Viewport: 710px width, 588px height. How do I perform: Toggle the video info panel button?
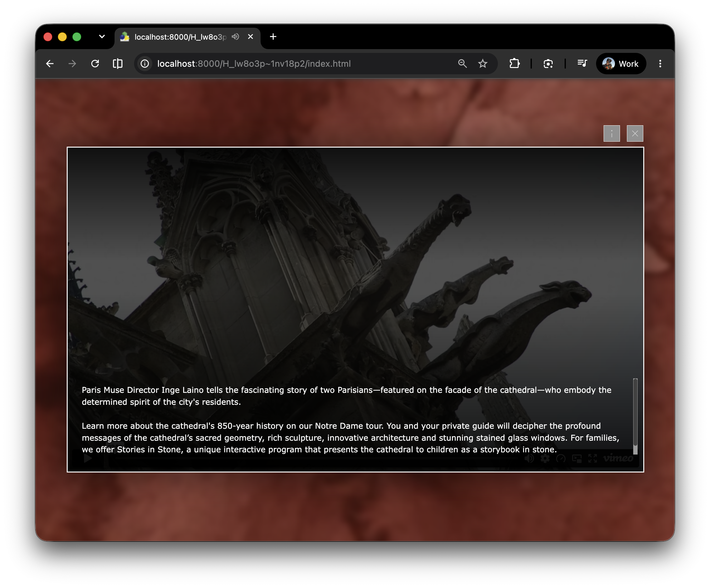coord(611,133)
